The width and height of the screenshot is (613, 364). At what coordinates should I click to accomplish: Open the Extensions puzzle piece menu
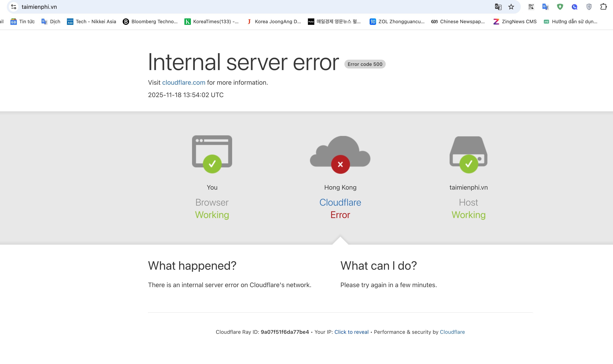pyautogui.click(x=603, y=7)
